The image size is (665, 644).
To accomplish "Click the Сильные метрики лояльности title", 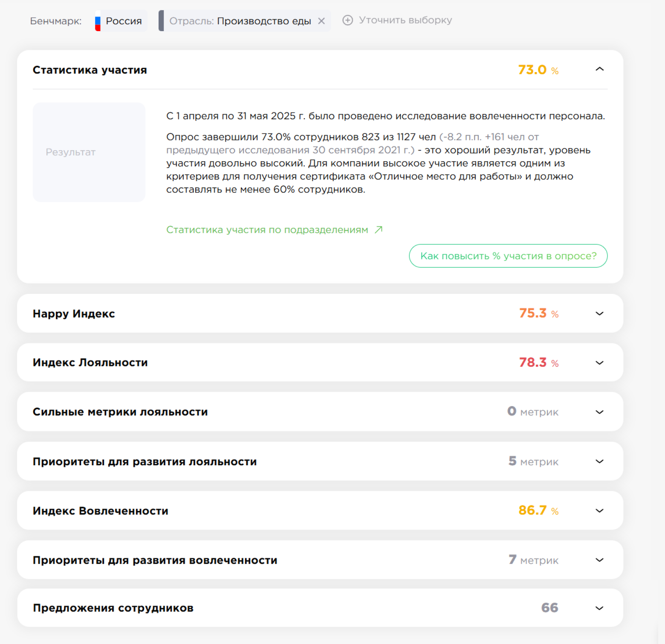I will [x=120, y=412].
